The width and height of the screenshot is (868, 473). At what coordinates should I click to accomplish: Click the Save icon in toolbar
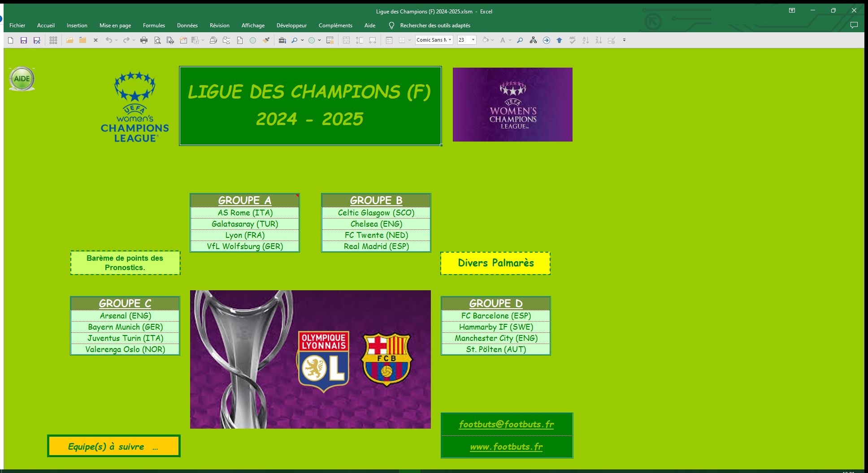tap(24, 40)
